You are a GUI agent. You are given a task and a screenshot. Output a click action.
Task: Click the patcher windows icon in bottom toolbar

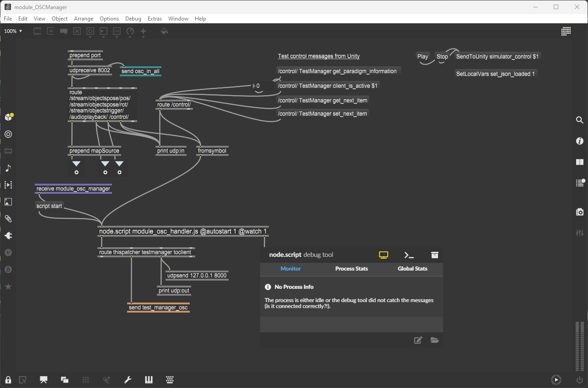tap(64, 379)
